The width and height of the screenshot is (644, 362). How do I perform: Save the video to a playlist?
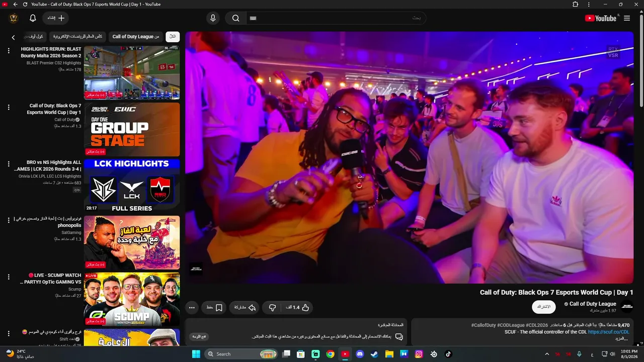[x=214, y=307]
